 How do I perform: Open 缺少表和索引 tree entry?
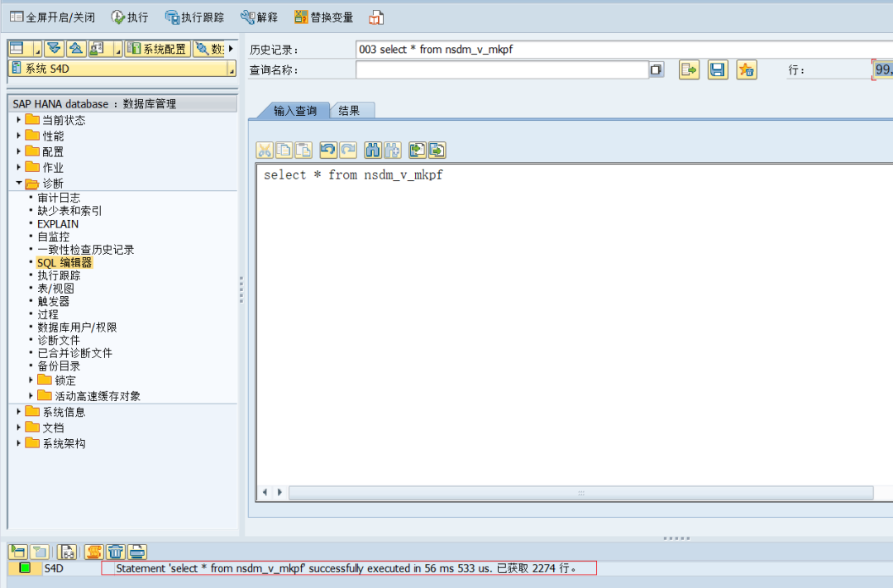[69, 211]
